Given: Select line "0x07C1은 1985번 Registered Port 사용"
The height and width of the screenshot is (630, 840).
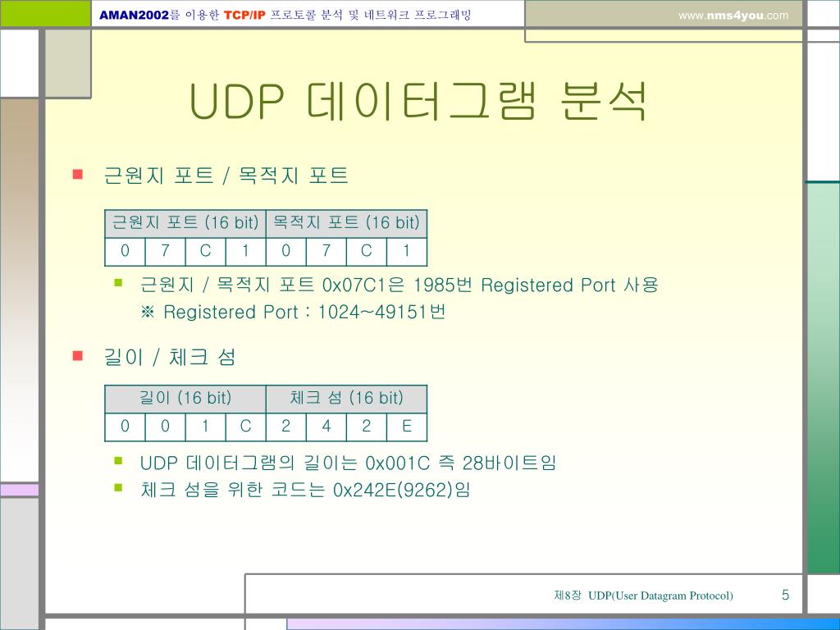Looking at the screenshot, I should coord(491,285).
